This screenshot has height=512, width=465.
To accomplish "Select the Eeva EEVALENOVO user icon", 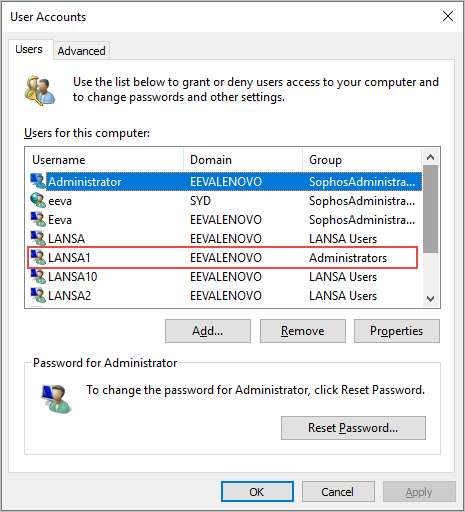I will [38, 220].
